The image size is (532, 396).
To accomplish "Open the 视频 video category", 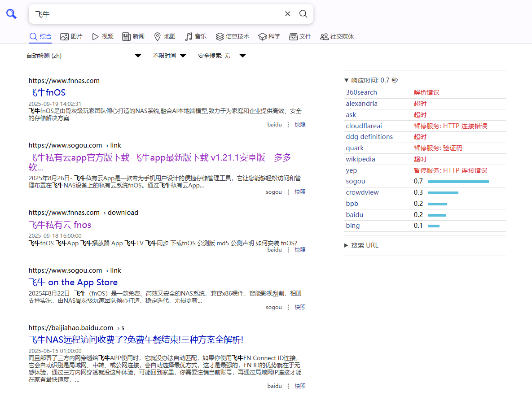I will [x=103, y=36].
